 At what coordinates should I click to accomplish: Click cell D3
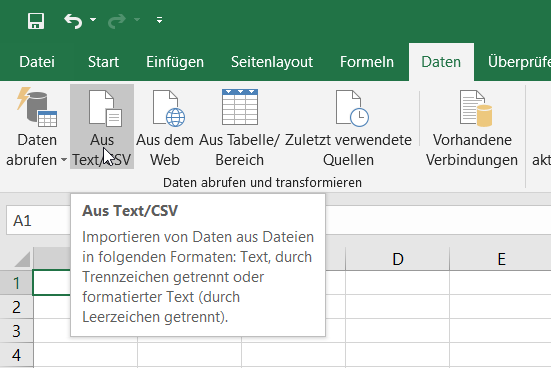click(398, 331)
